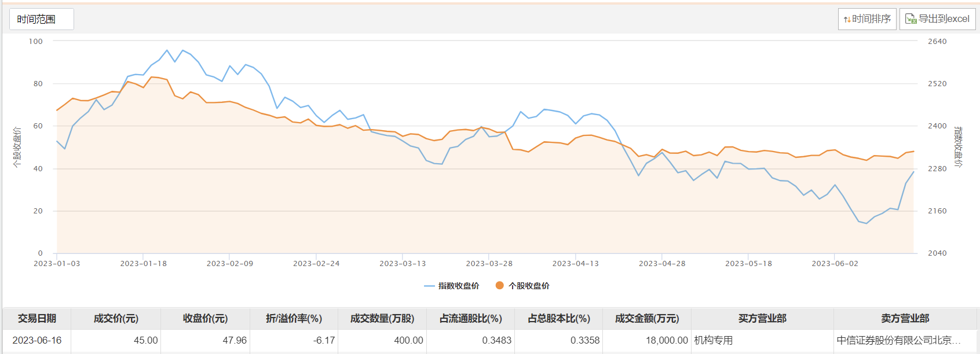Toggle the 个股收盘价 legend series
980x354 pixels.
point(522,286)
